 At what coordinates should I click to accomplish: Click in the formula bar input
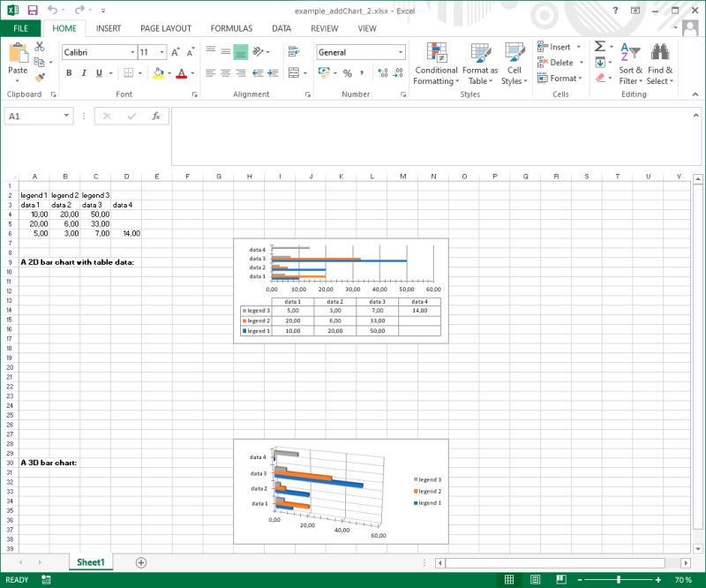tap(435, 137)
